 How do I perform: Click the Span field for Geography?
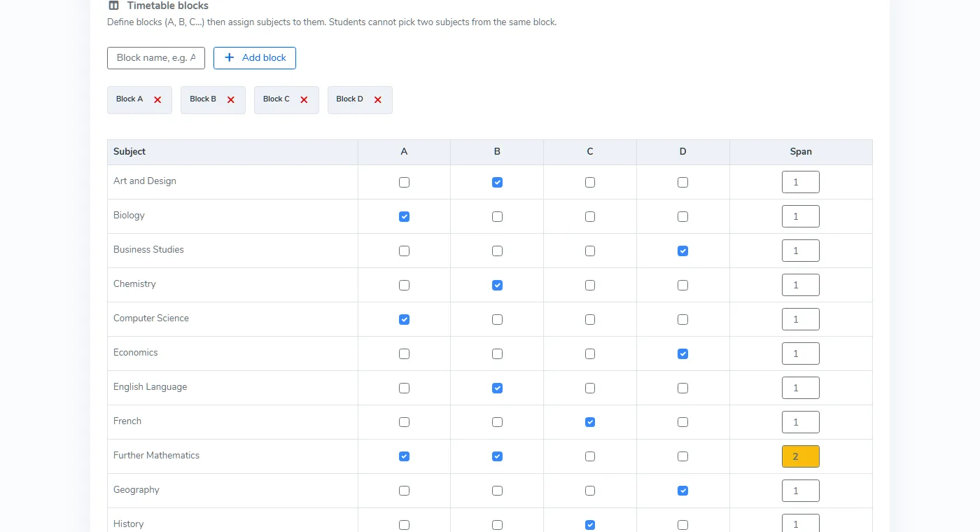(801, 491)
